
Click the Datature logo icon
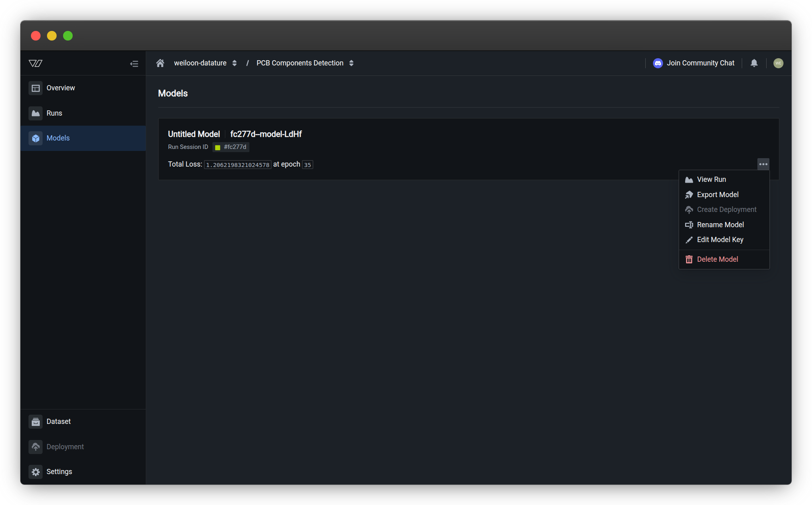[36, 63]
